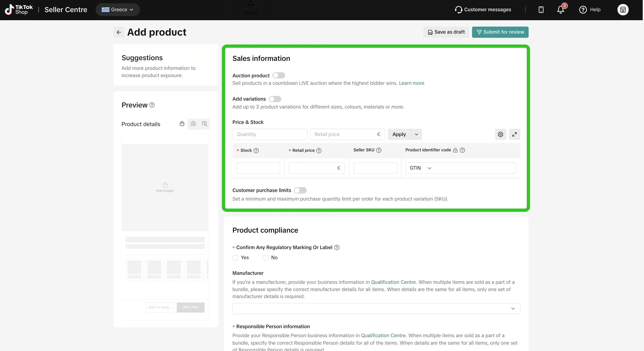This screenshot has height=351, width=644.
Task: Click the Add images placeholder icon
Action: click(x=165, y=185)
